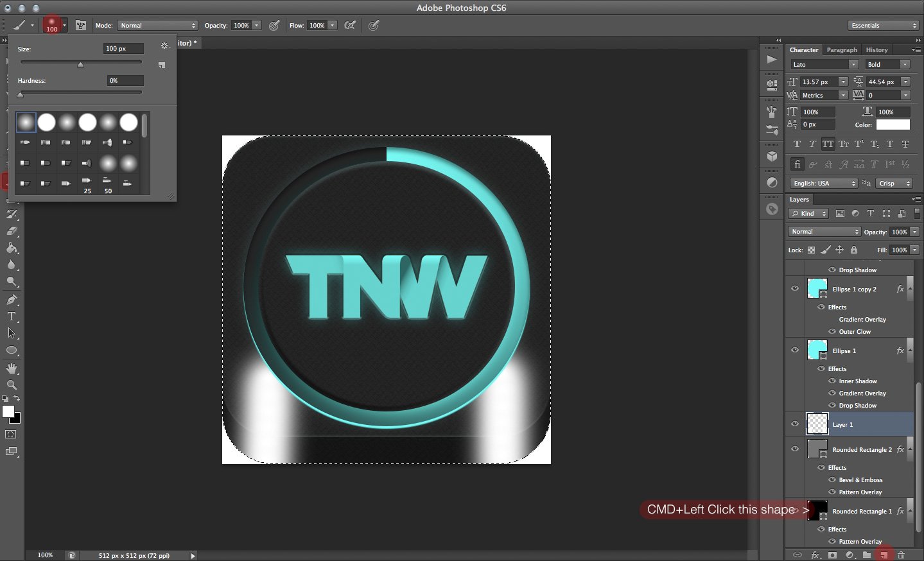Screen dimensions: 924x561
Task: Switch to the Paragraph tab
Action: pyautogui.click(x=842, y=50)
